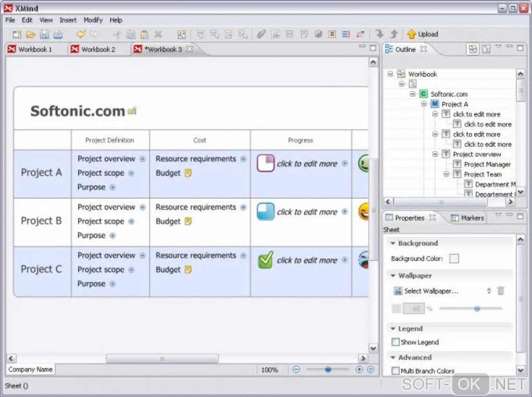Screen dimensions: 532x397
Task: Click the Drill Up arrow icon
Action: (394, 34)
